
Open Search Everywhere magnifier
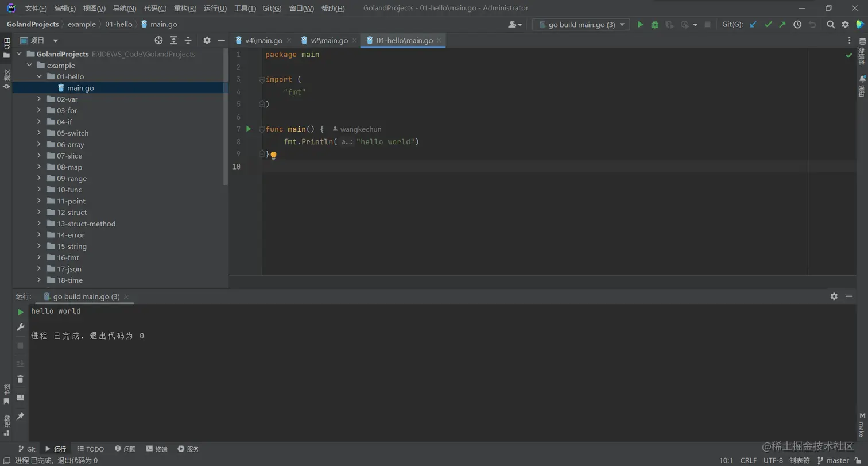point(831,25)
